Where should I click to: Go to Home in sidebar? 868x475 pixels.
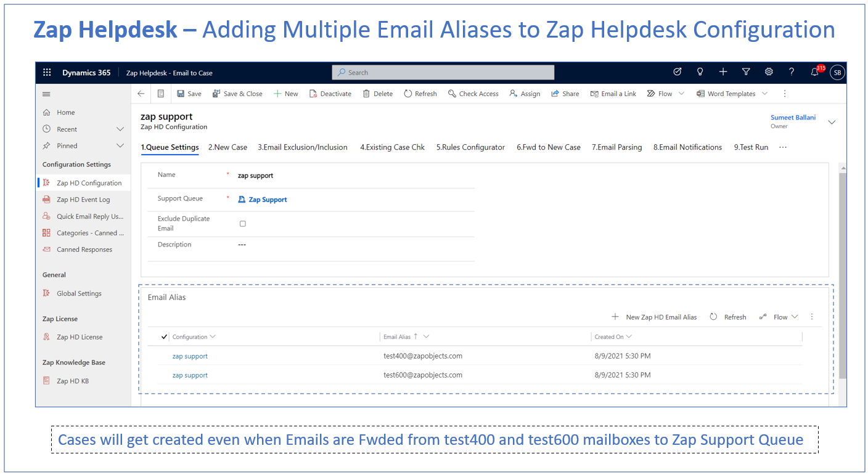pos(83,112)
